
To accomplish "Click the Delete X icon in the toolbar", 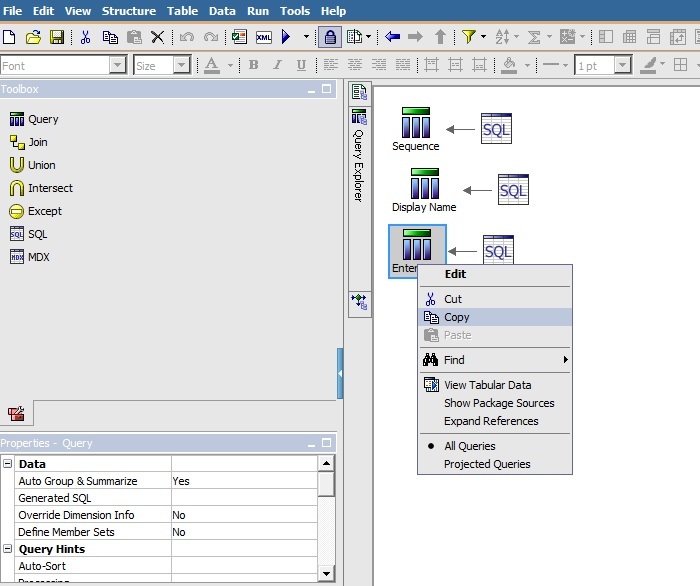I will tap(157, 37).
